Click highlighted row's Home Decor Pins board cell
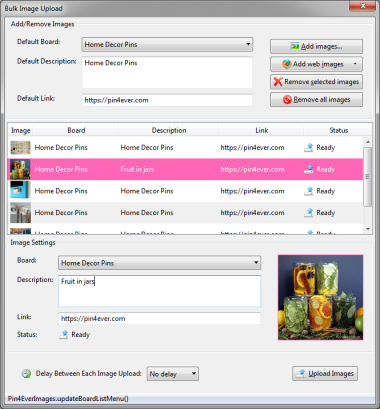The height and width of the screenshot is (409, 380). pos(61,169)
